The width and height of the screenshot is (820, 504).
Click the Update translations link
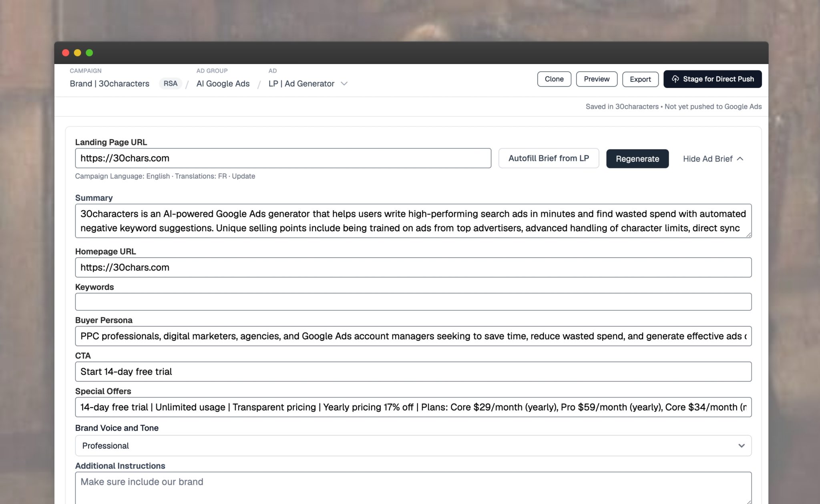(243, 176)
